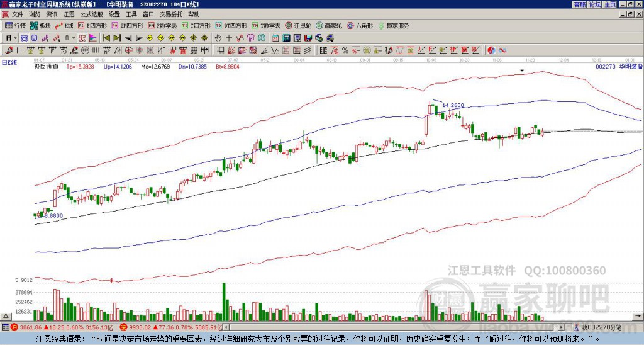Open the 六角形 hexagon tool
This screenshot has height=345, width=644.
point(360,25)
